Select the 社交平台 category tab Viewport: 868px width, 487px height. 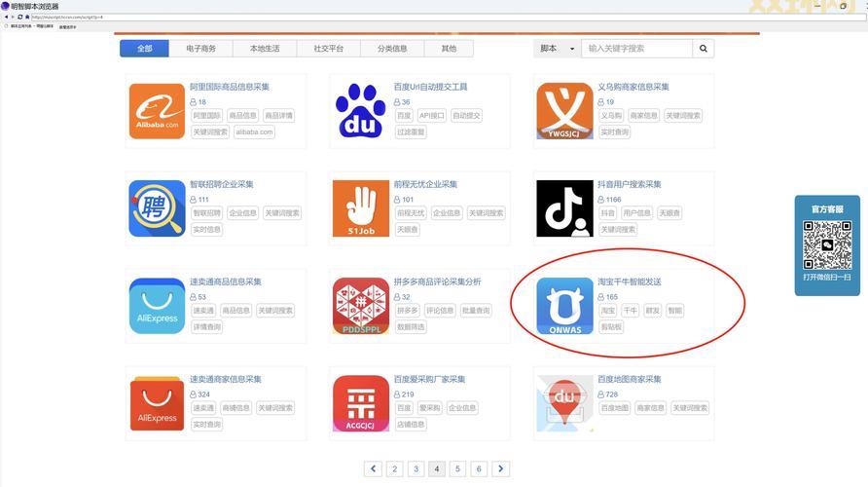click(x=328, y=49)
